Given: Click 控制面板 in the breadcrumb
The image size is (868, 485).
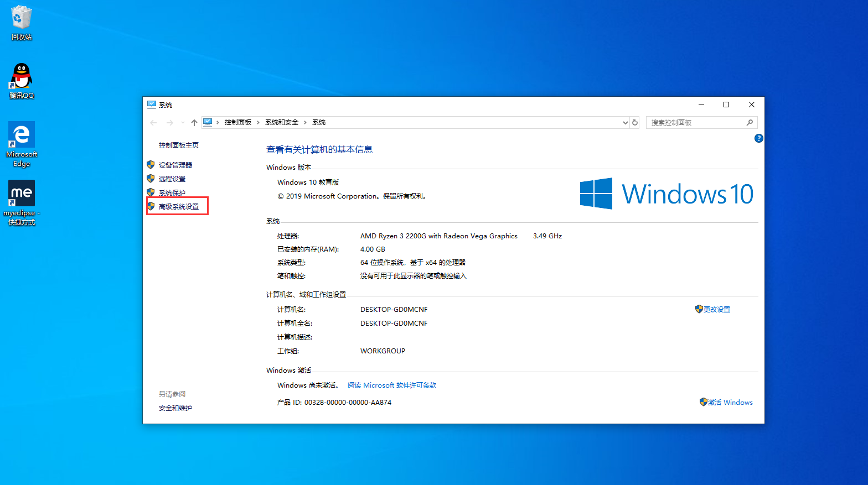Looking at the screenshot, I should (238, 122).
